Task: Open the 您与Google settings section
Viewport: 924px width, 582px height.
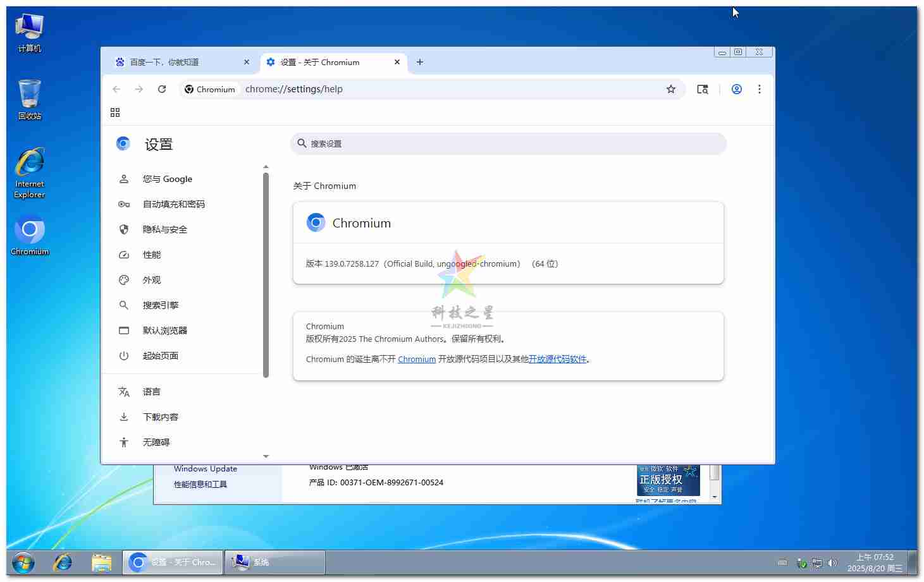Action: [x=167, y=179]
